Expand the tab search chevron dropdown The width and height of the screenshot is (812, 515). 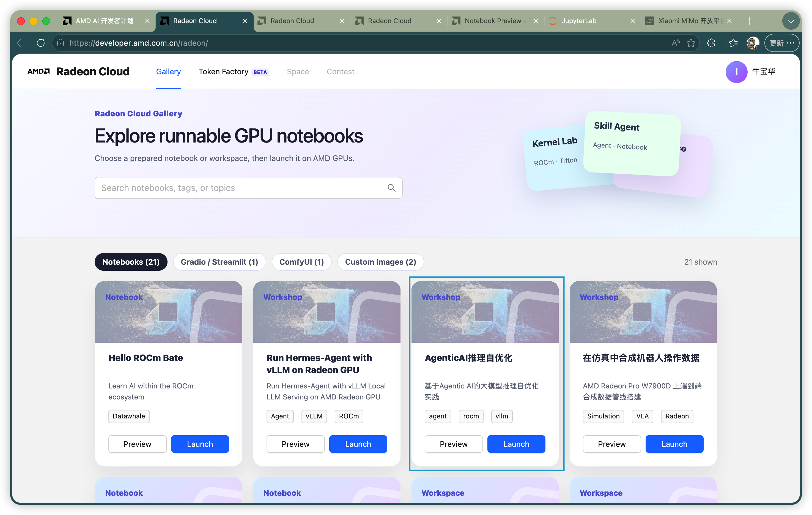[791, 21]
